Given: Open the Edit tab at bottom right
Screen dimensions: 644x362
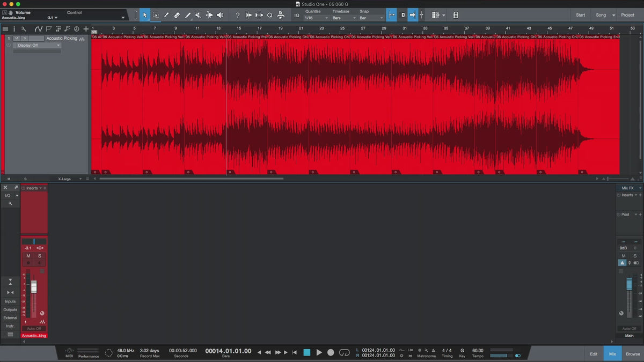Looking at the screenshot, I should (x=594, y=354).
